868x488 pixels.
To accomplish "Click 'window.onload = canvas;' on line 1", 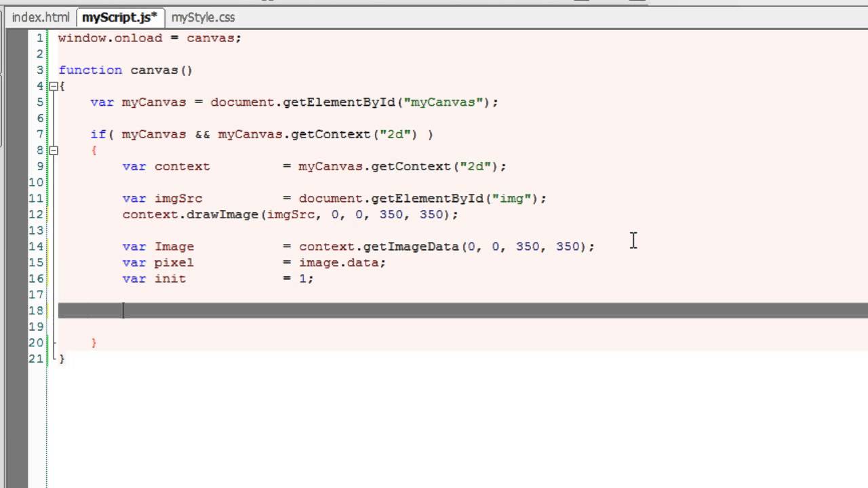I will (150, 38).
